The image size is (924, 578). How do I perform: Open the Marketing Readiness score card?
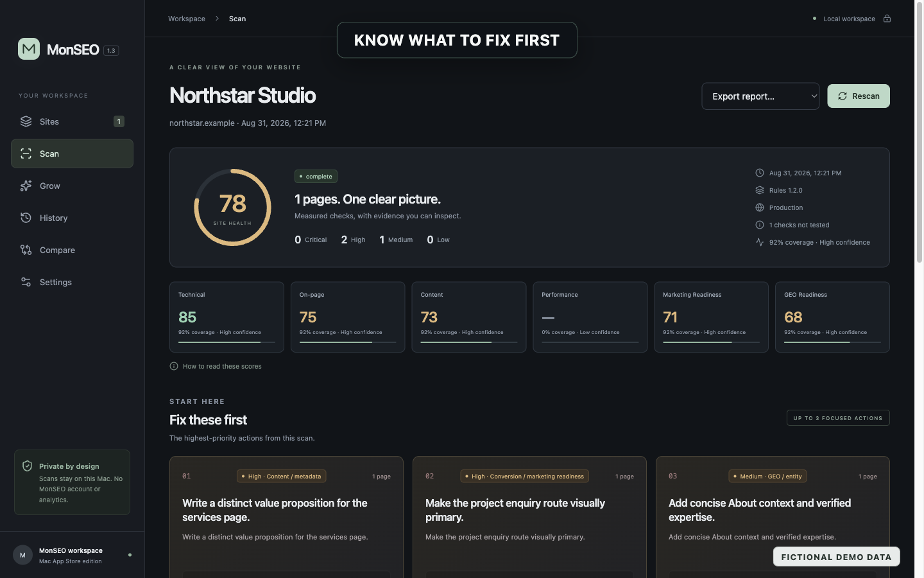711,317
